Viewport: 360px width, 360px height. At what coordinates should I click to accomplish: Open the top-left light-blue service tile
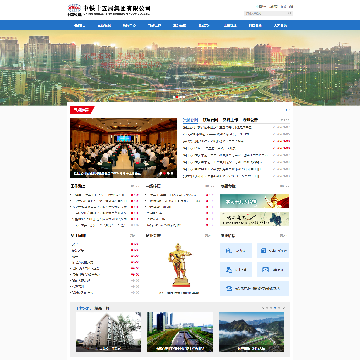(x=236, y=250)
